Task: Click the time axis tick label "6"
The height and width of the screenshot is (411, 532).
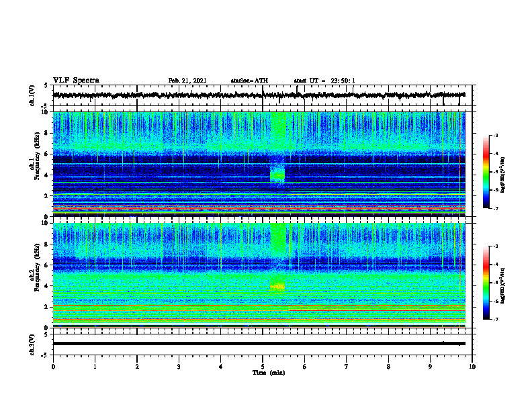Action: (x=305, y=367)
